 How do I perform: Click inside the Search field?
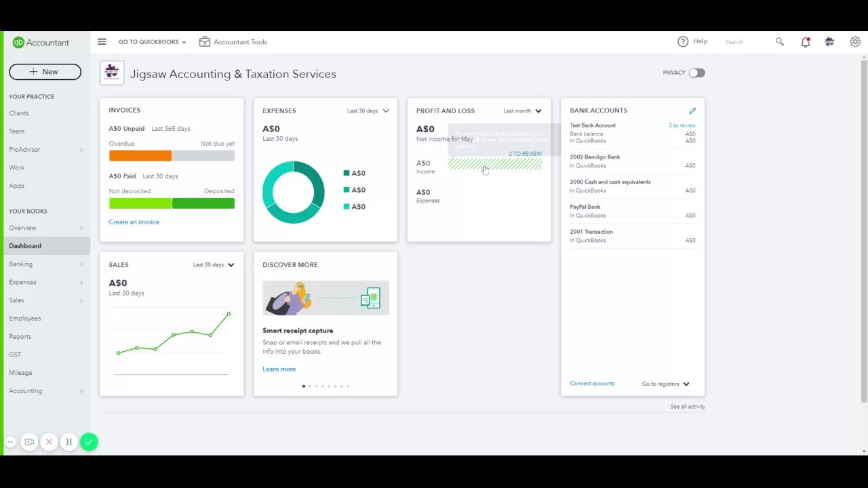[746, 42]
